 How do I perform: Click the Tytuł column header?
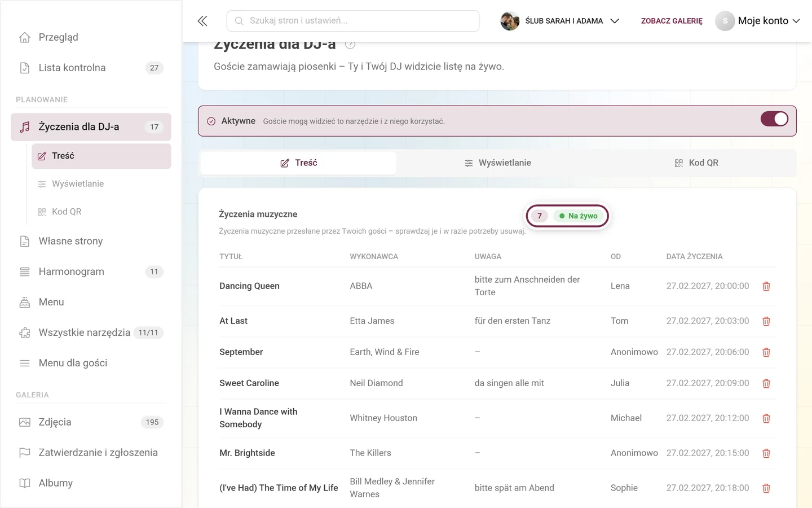(231, 256)
